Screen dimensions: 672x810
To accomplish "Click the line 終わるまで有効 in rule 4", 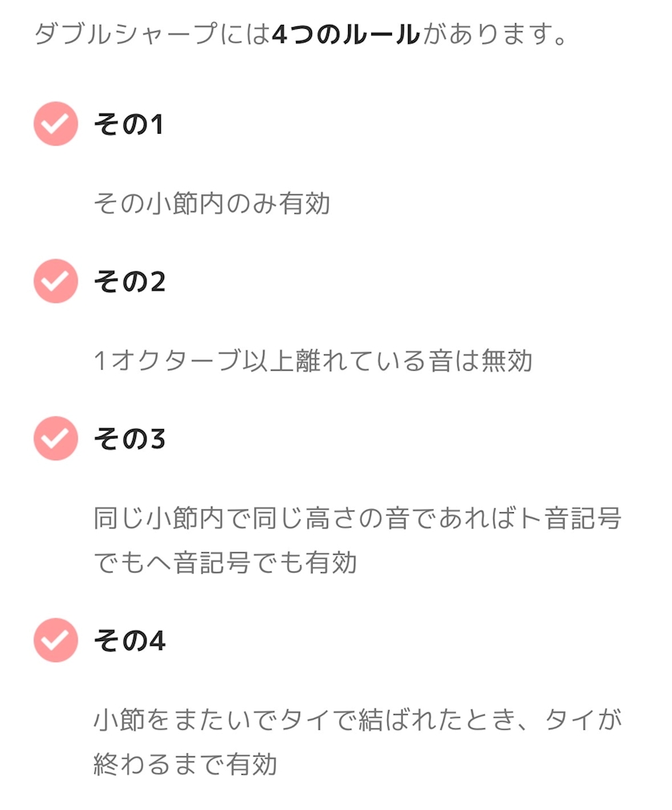I will (x=185, y=764).
